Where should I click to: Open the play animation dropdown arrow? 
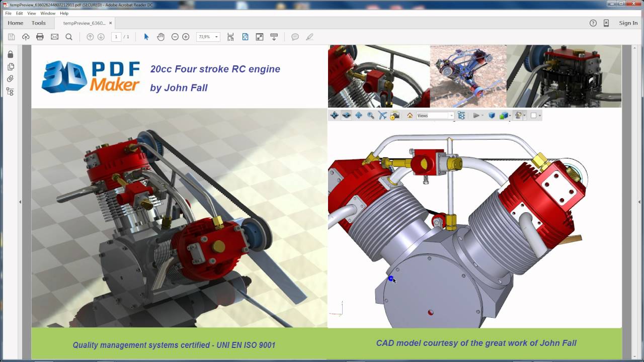pos(482,115)
